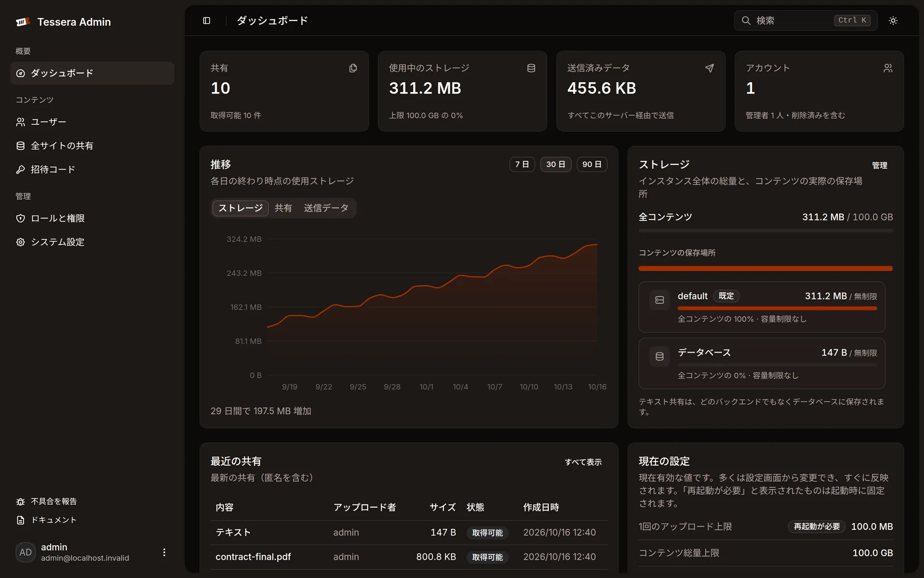Open the user menu with three dots
The width and height of the screenshot is (924, 578).
pos(164,552)
